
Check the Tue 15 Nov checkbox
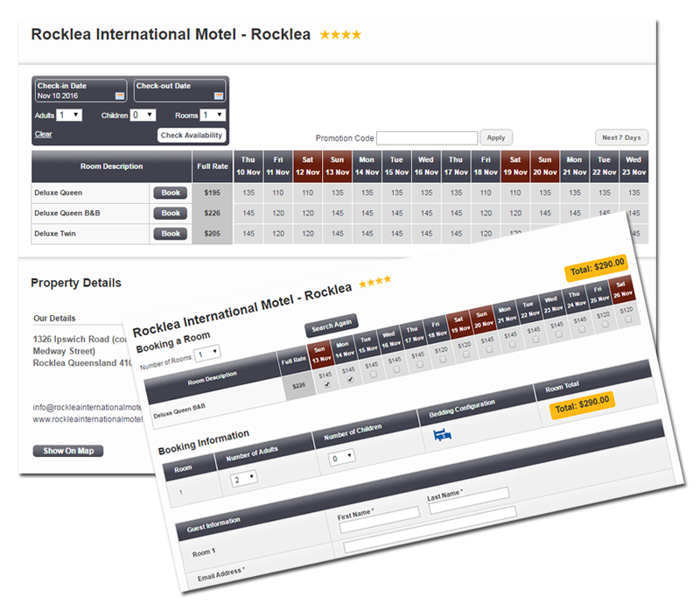(x=374, y=375)
